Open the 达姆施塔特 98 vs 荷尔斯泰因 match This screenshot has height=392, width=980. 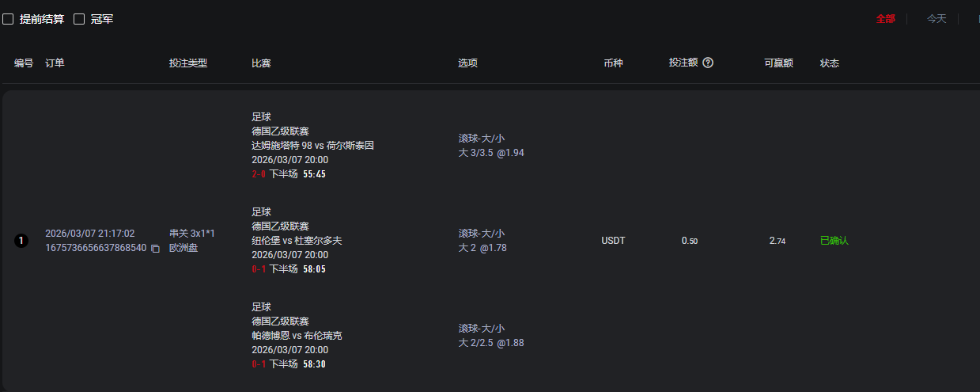tap(312, 146)
